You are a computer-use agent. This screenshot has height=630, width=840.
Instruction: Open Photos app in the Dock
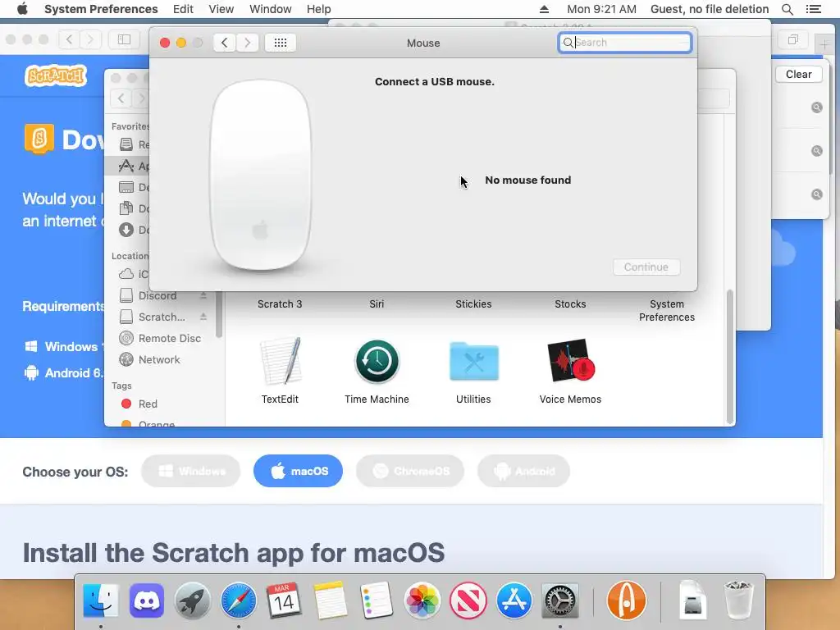point(422,600)
